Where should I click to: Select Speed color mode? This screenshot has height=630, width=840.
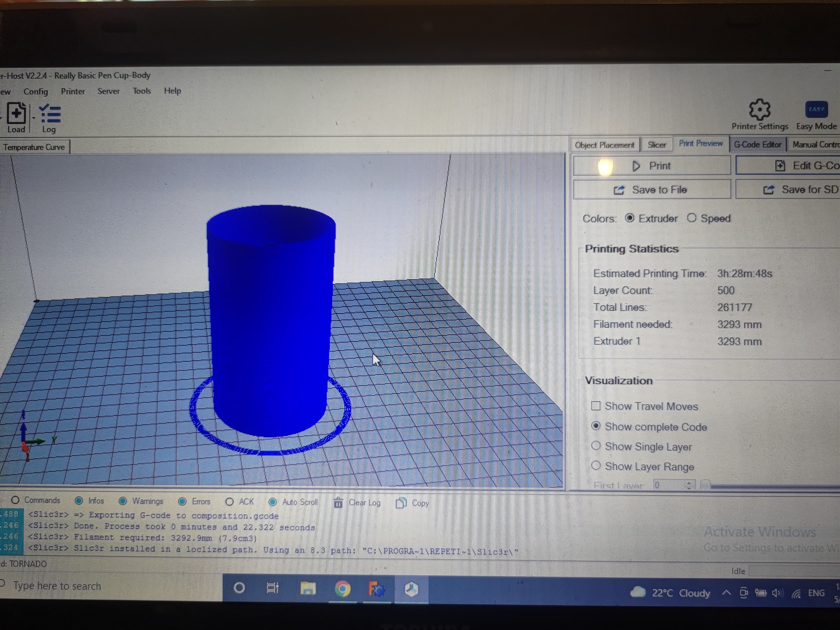(691, 218)
